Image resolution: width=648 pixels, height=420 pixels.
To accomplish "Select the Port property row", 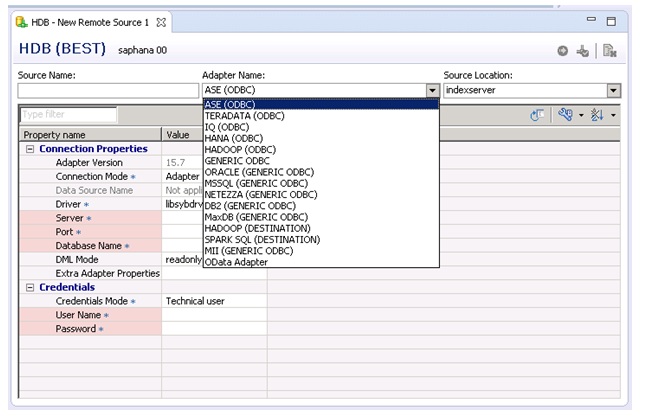I will click(90, 232).
